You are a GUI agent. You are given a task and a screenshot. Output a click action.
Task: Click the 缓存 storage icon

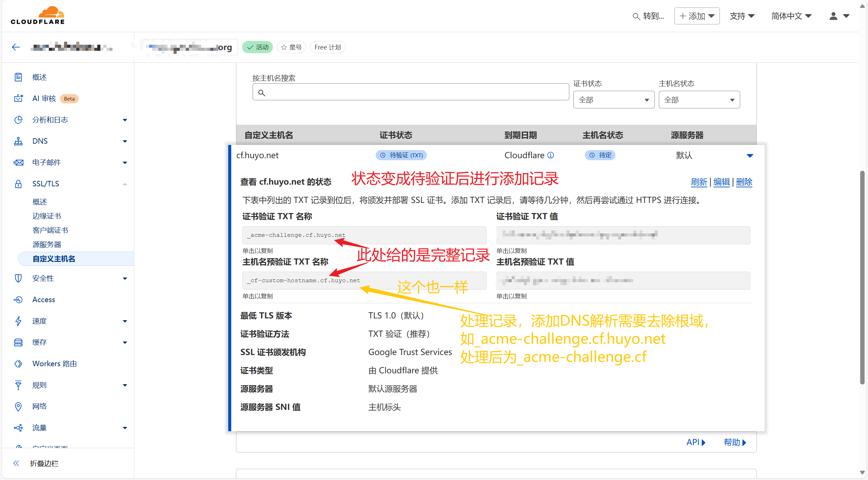(18, 342)
